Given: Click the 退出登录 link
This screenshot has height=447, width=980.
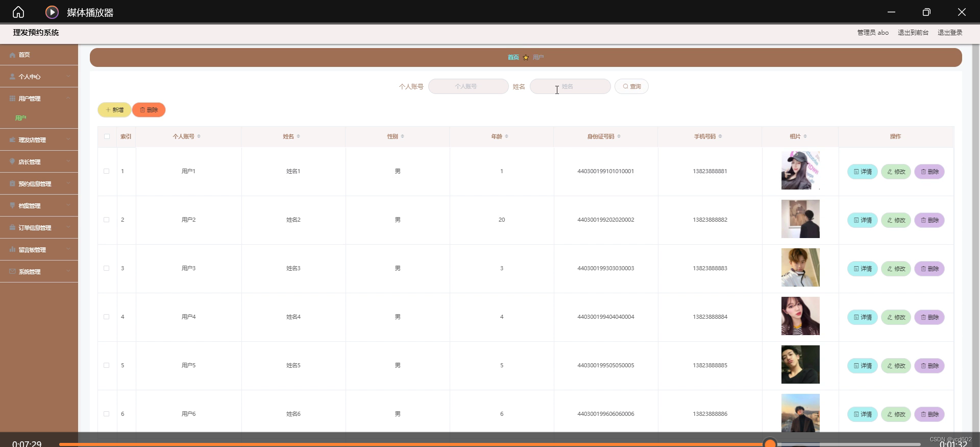Looking at the screenshot, I should 950,33.
